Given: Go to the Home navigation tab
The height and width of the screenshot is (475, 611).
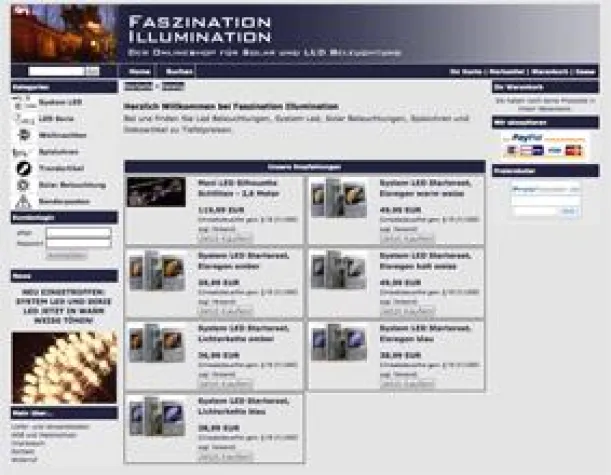Looking at the screenshot, I should [x=140, y=72].
